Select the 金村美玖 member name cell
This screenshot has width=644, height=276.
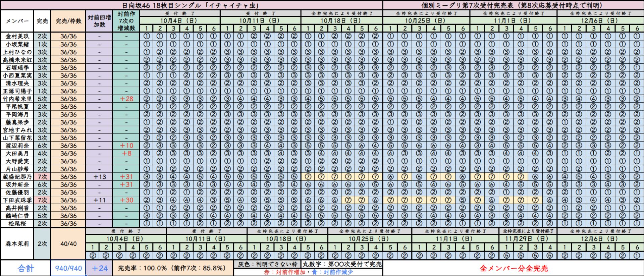pyautogui.click(x=17, y=36)
